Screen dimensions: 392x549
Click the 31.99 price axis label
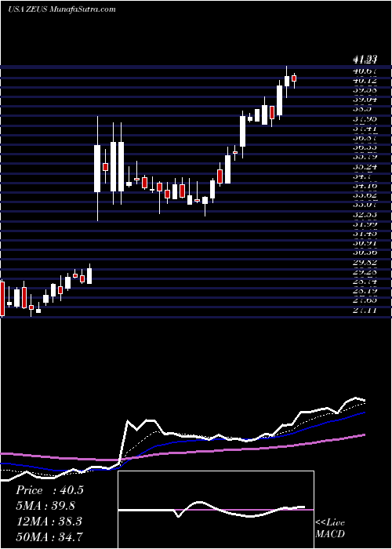pos(365,224)
